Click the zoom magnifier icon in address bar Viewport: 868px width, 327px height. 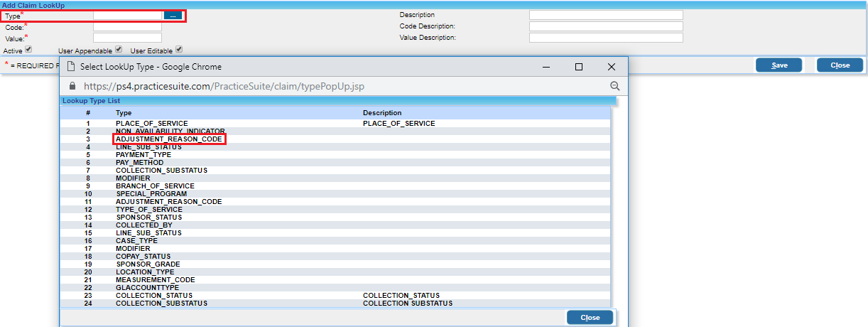pos(614,86)
